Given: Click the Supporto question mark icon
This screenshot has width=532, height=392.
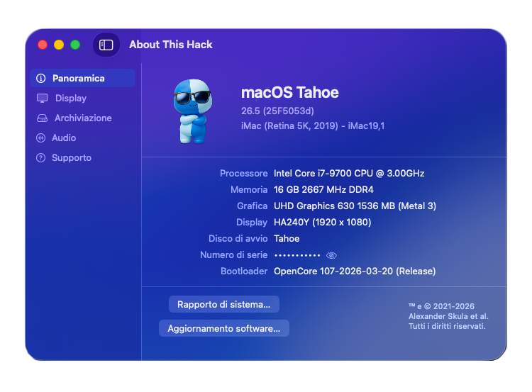Looking at the screenshot, I should tap(41, 158).
